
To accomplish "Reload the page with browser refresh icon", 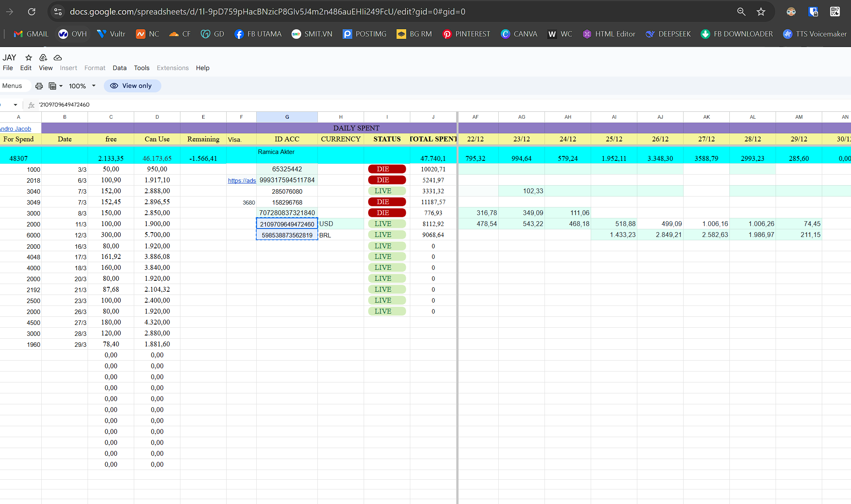I will click(x=32, y=12).
